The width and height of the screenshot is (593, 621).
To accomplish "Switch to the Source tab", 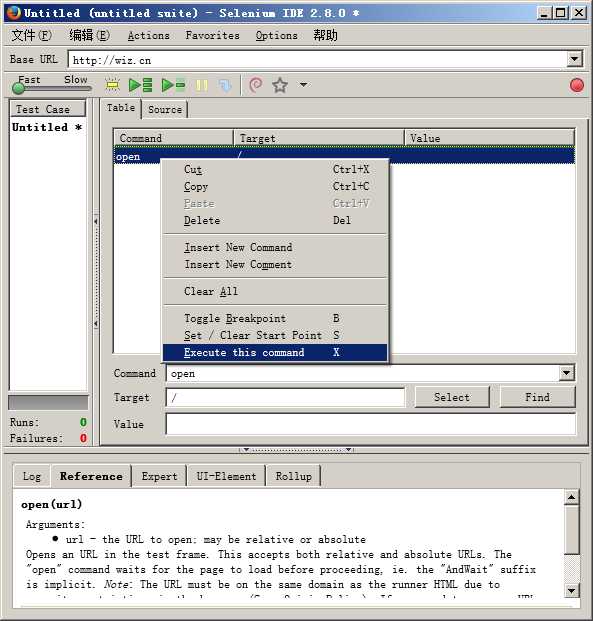I will pos(165,110).
